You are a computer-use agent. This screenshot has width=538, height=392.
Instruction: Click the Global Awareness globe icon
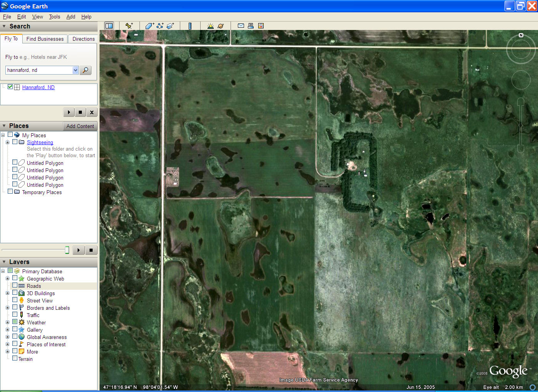(22, 337)
